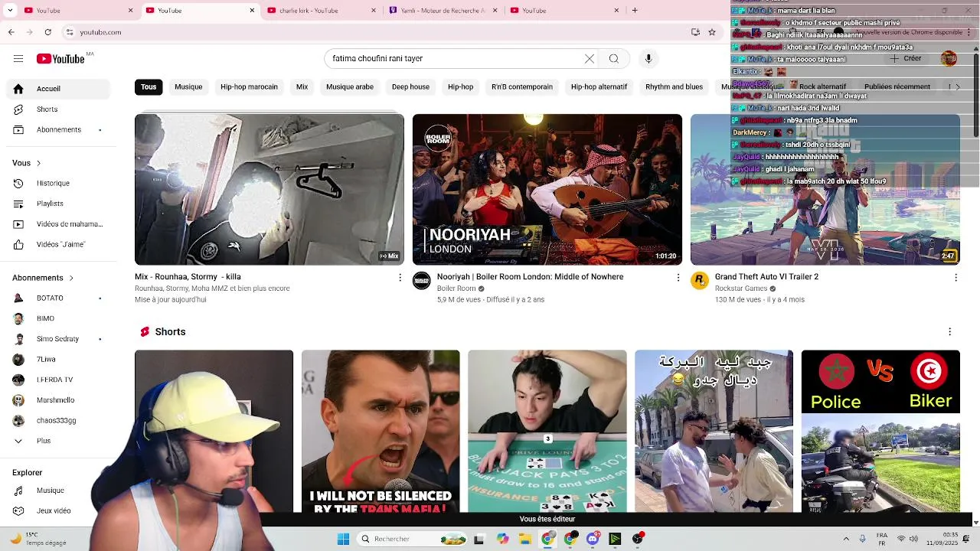Select the Musique filter chip
Viewport: 980px width, 551px height.
188,86
